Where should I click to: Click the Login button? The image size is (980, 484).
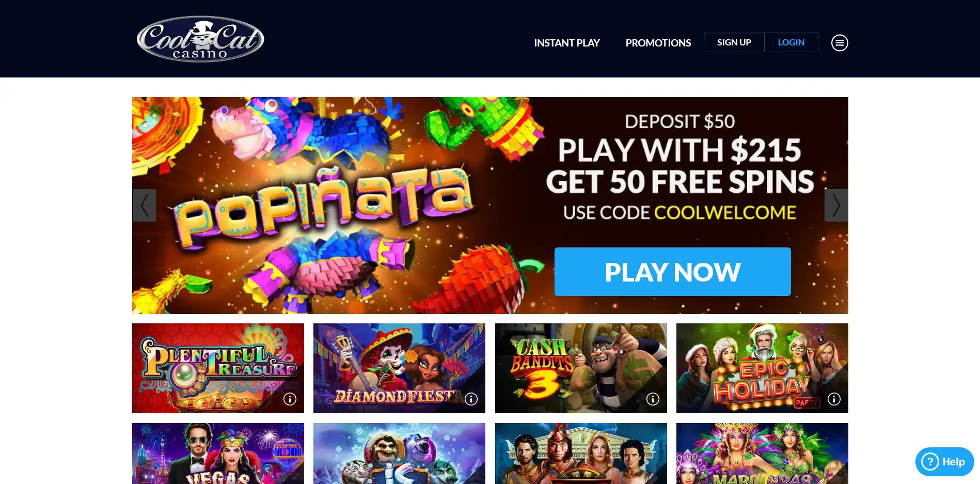791,42
